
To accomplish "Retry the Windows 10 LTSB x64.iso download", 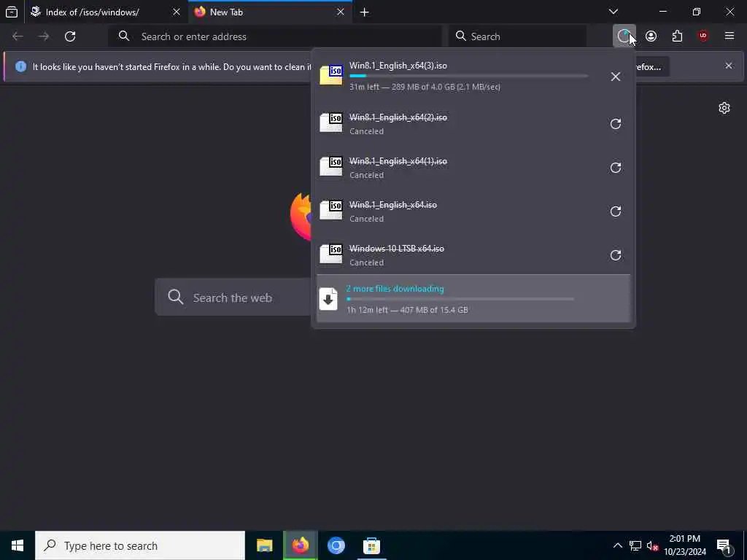I will [x=616, y=255].
